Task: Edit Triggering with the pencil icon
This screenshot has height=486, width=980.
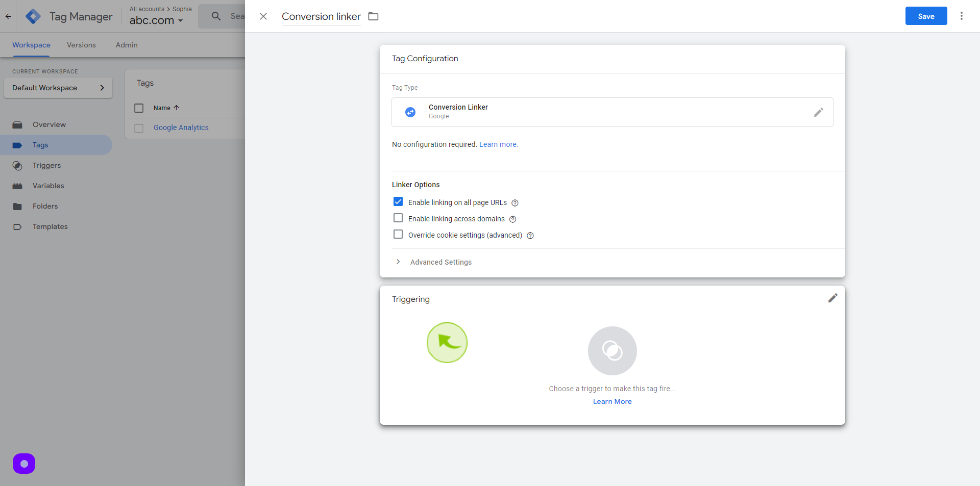Action: pos(833,298)
